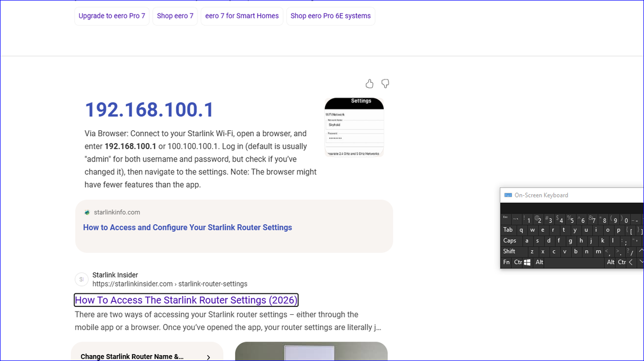Tap the up arrow key on keyboard
Viewport: 644px width, 361px height.
[x=640, y=252]
